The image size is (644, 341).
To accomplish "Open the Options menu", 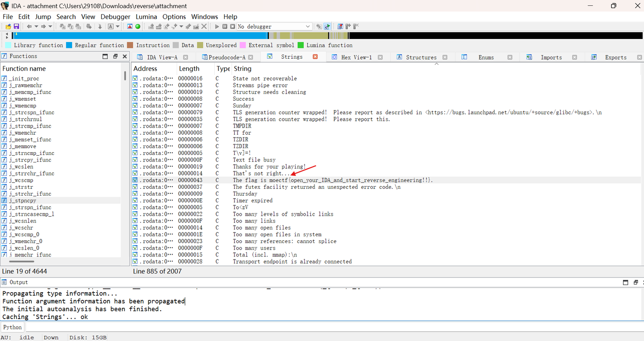I will pos(174,17).
